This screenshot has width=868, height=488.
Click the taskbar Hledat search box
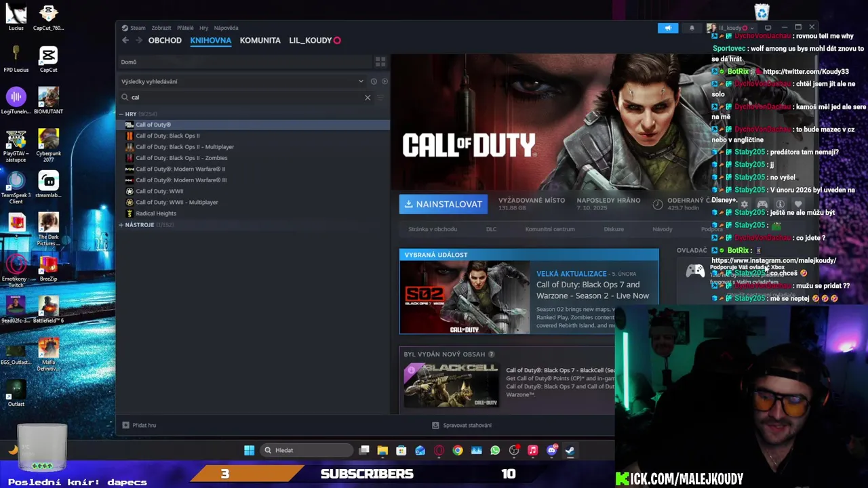click(x=307, y=450)
